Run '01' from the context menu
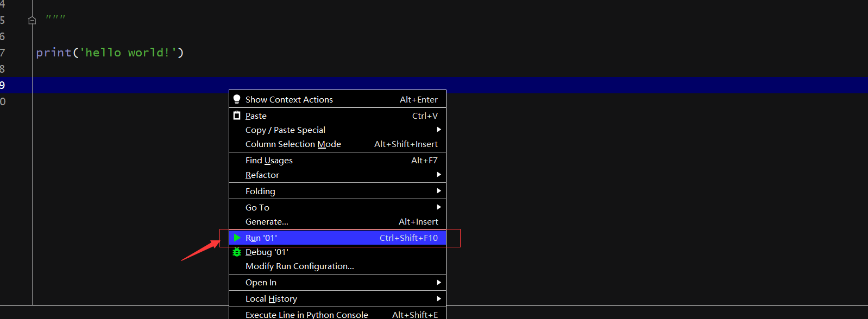 point(337,238)
